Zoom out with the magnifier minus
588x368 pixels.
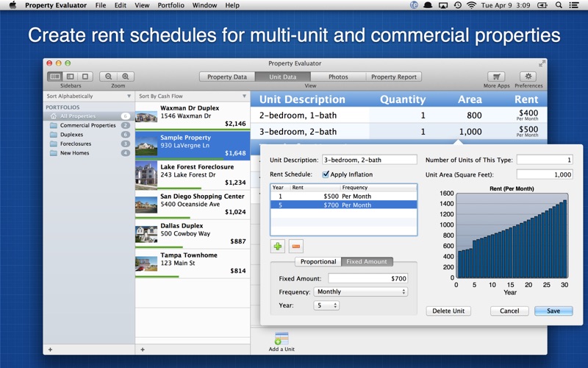click(x=108, y=77)
